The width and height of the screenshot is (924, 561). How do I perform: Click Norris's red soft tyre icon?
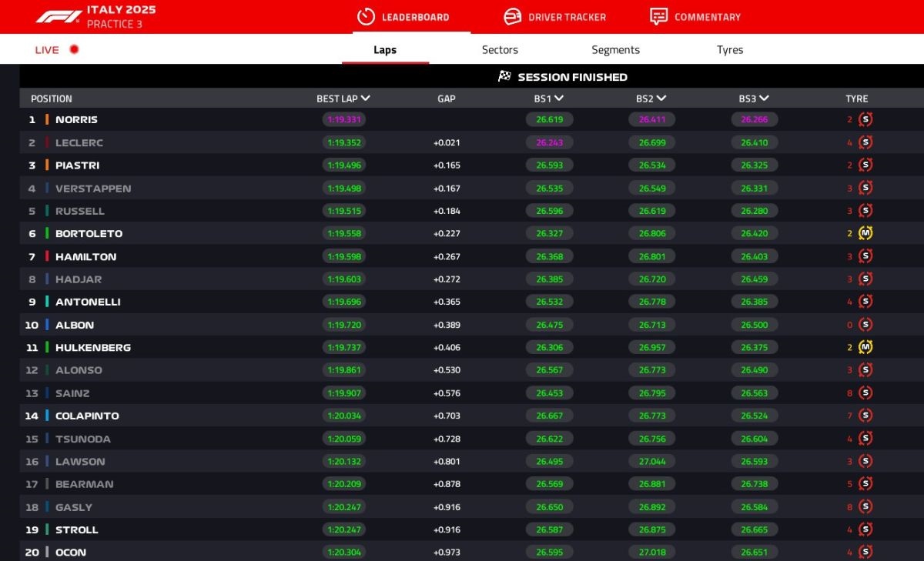865,119
